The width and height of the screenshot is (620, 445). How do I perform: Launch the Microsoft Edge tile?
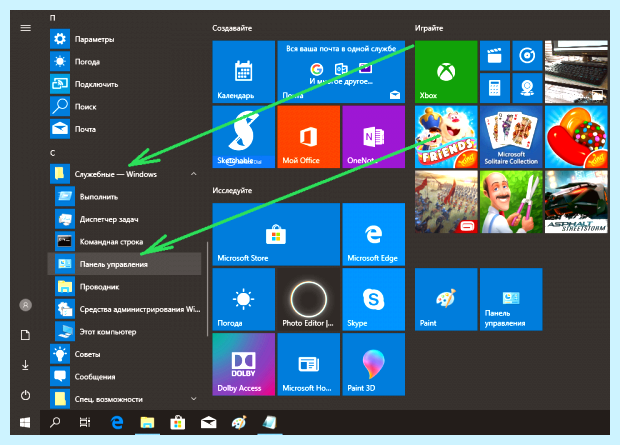coord(374,234)
